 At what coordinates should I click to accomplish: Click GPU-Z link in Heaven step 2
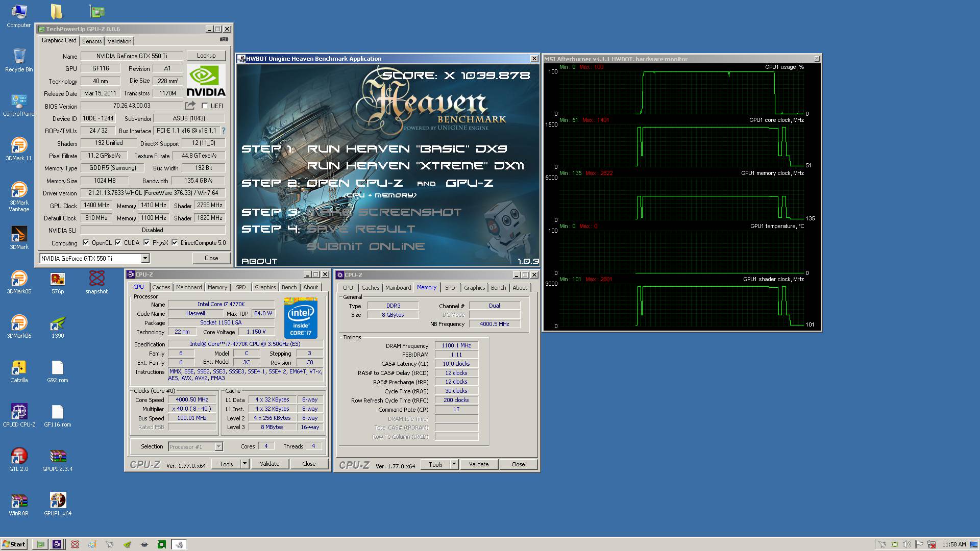tap(469, 183)
